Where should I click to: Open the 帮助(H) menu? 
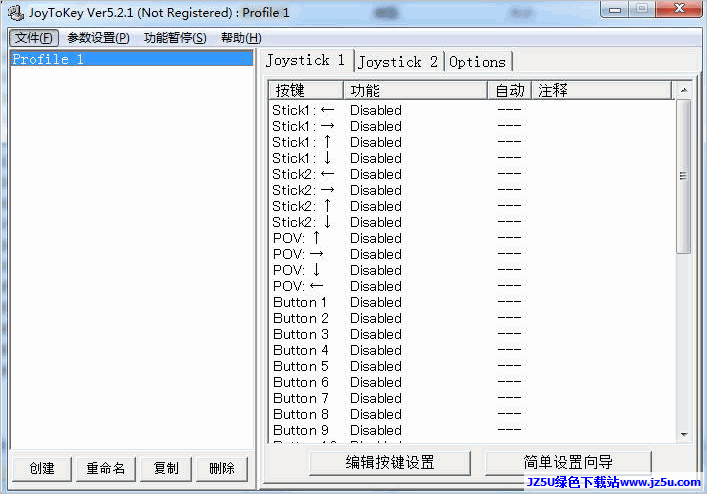(x=241, y=38)
